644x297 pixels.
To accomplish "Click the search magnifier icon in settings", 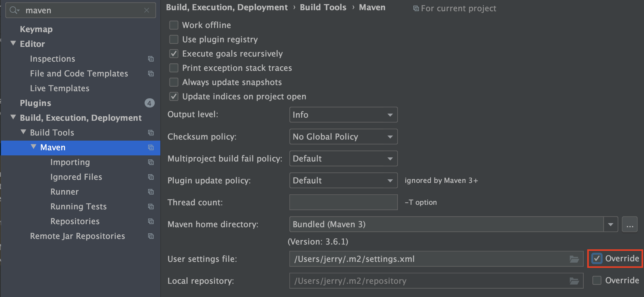I will click(x=14, y=10).
